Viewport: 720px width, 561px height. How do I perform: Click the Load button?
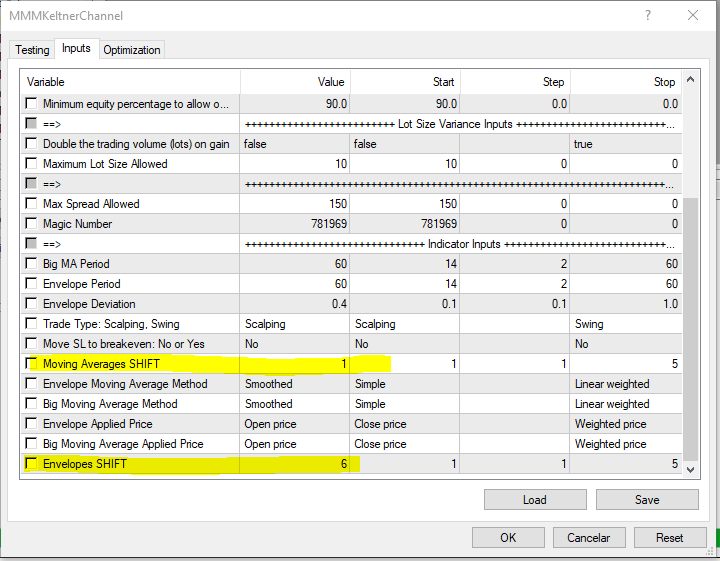[x=535, y=499]
